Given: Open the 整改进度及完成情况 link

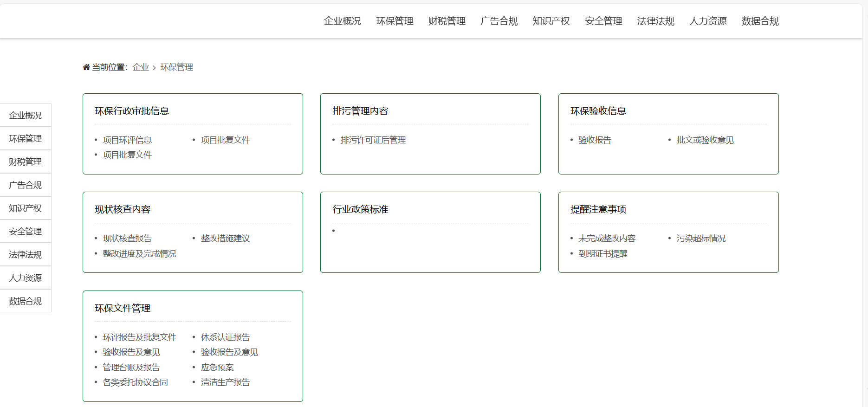Looking at the screenshot, I should point(139,253).
